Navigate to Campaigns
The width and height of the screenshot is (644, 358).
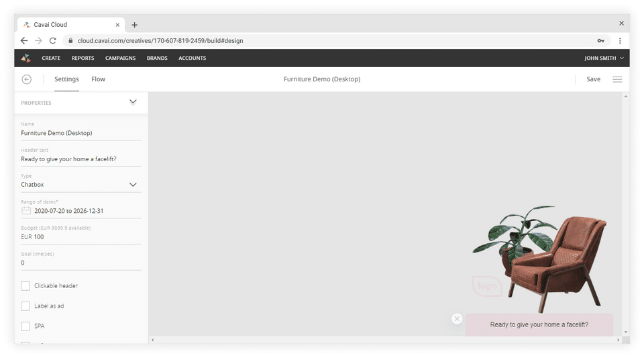(x=120, y=58)
